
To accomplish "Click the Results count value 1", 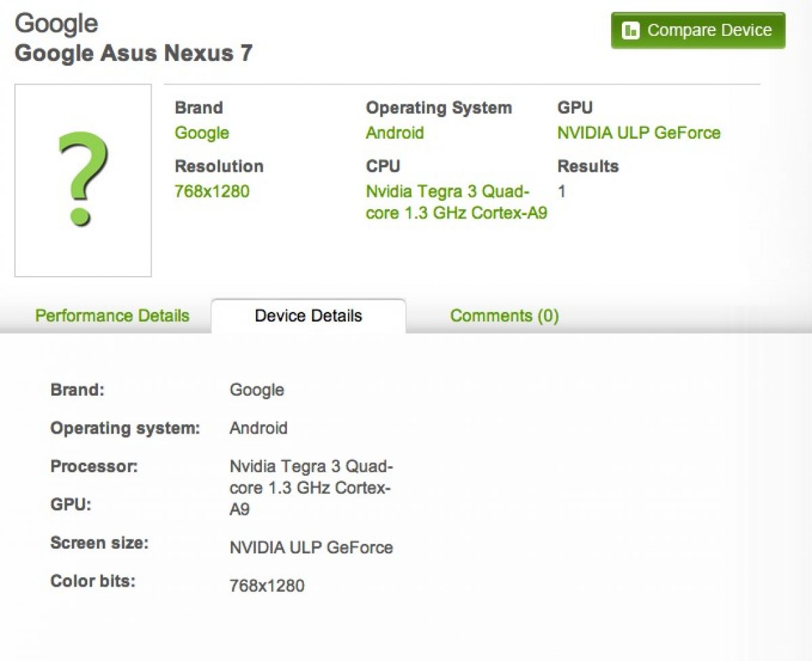I will coord(562,191).
